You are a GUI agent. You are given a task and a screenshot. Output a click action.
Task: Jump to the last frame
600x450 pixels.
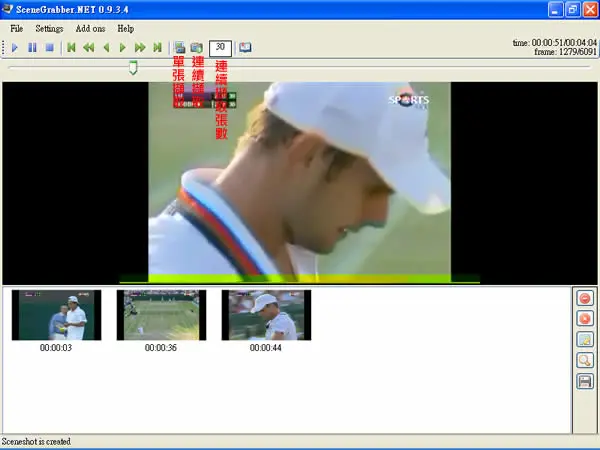[x=157, y=47]
